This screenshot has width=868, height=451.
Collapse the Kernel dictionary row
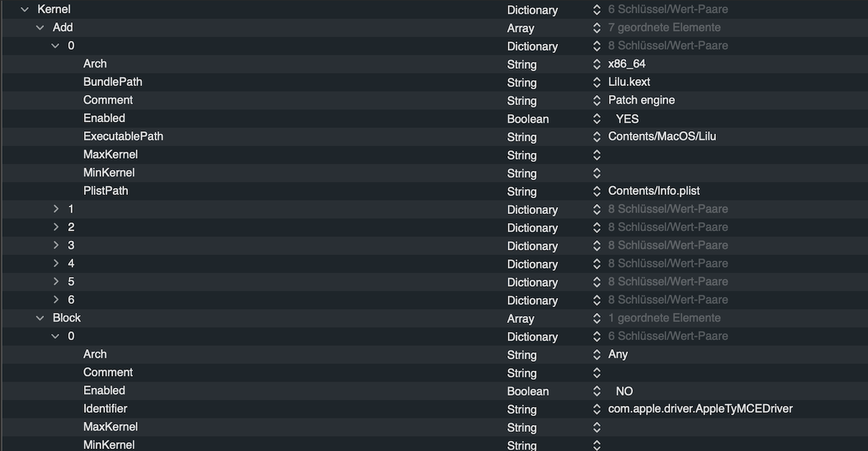pyautogui.click(x=25, y=10)
